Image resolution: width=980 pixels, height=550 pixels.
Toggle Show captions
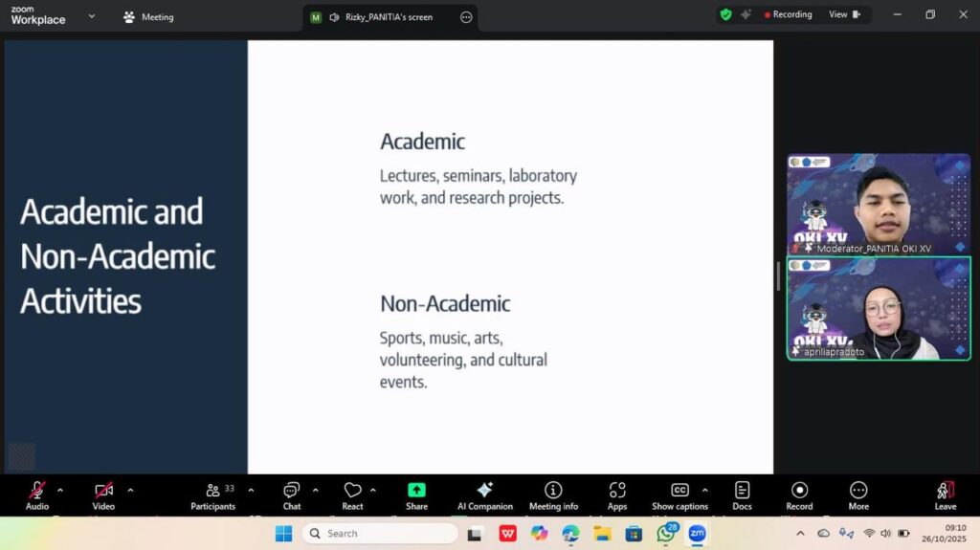pos(679,495)
